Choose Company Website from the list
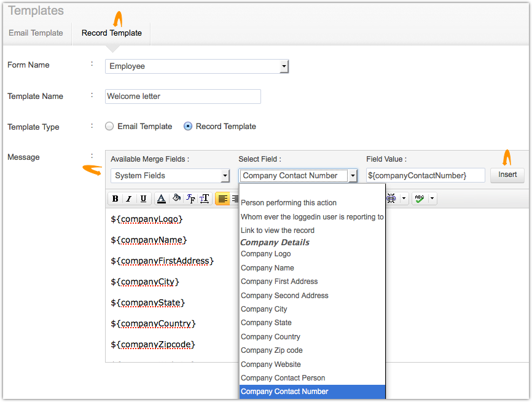This screenshot has height=402, width=532. coord(271,364)
